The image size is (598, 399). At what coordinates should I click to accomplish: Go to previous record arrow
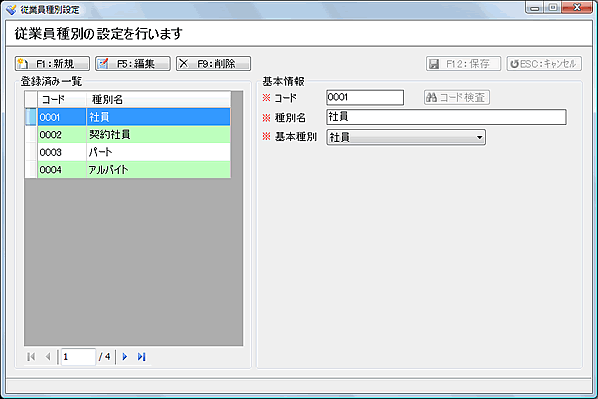(48, 357)
